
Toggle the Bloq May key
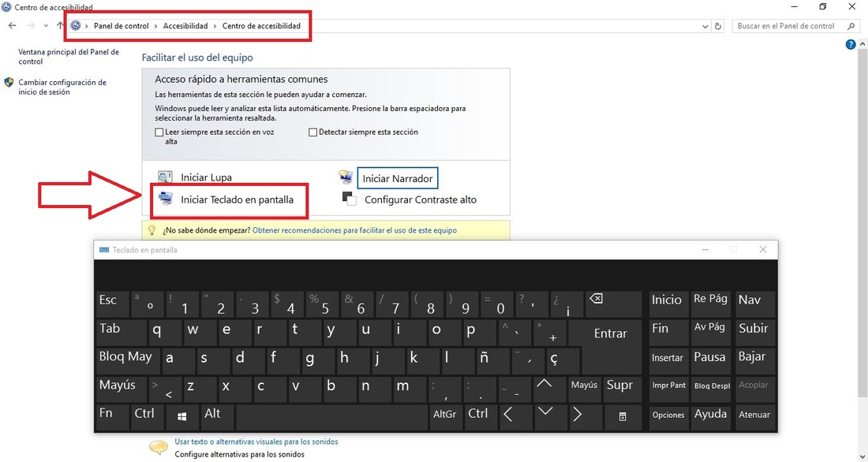[x=128, y=360]
